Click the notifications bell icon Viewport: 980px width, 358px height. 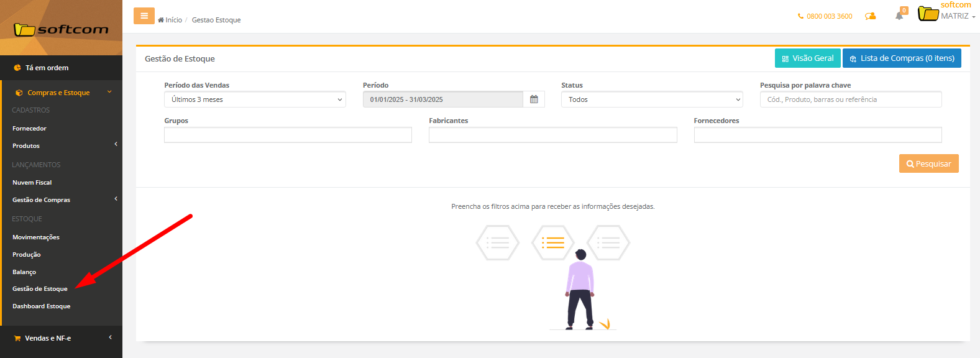[899, 16]
